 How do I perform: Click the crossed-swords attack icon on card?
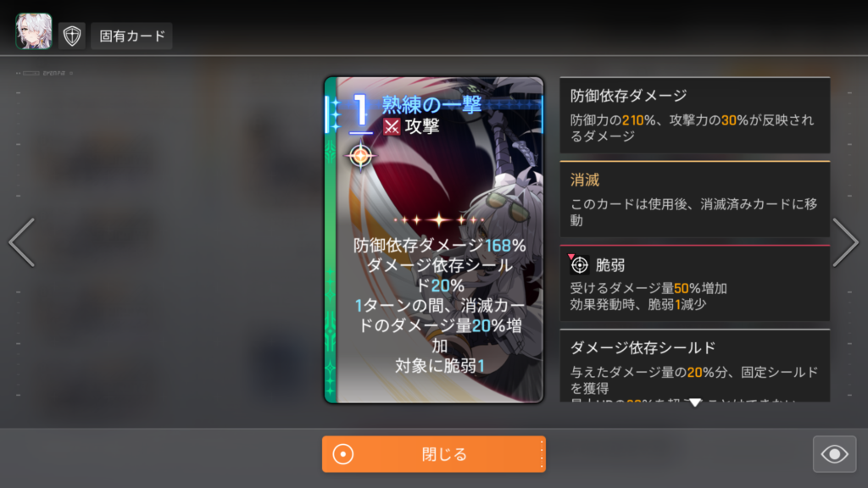pyautogui.click(x=392, y=127)
